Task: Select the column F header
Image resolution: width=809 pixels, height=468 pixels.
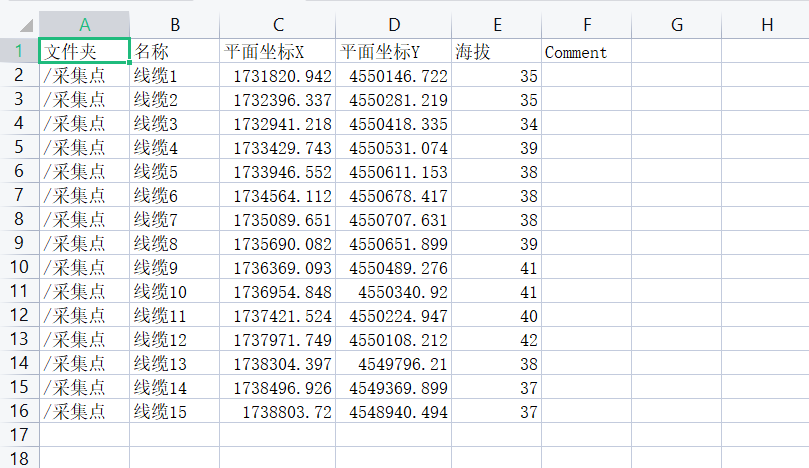Action: tap(586, 25)
